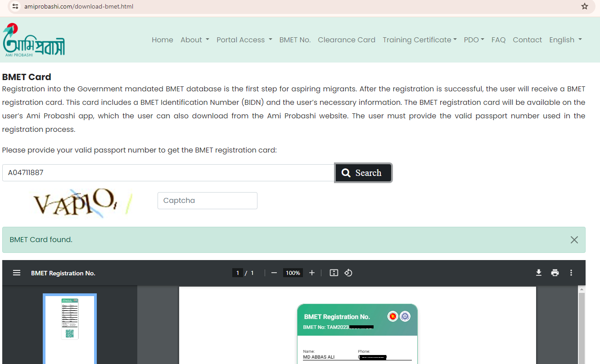Click the BMET seal icon on the card
Viewport: 600px width, 364px height.
click(405, 317)
